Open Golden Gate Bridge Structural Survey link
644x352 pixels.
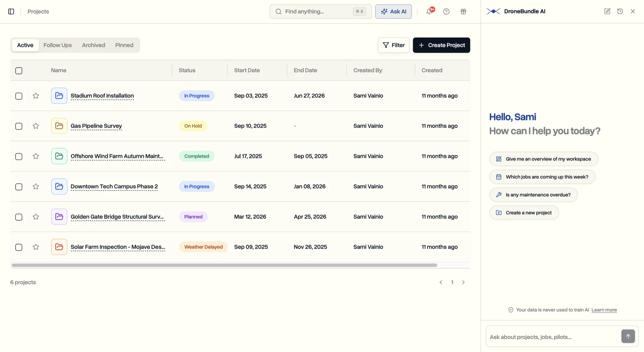click(118, 217)
